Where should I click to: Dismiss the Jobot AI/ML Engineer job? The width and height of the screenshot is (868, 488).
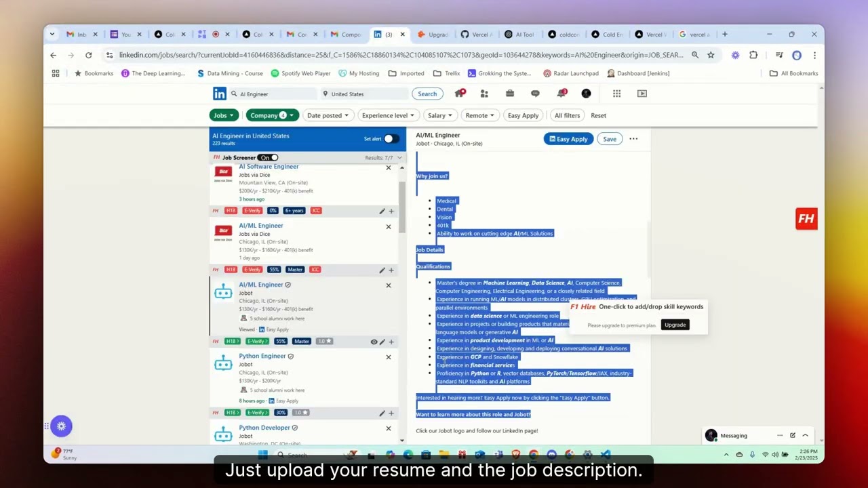(389, 285)
